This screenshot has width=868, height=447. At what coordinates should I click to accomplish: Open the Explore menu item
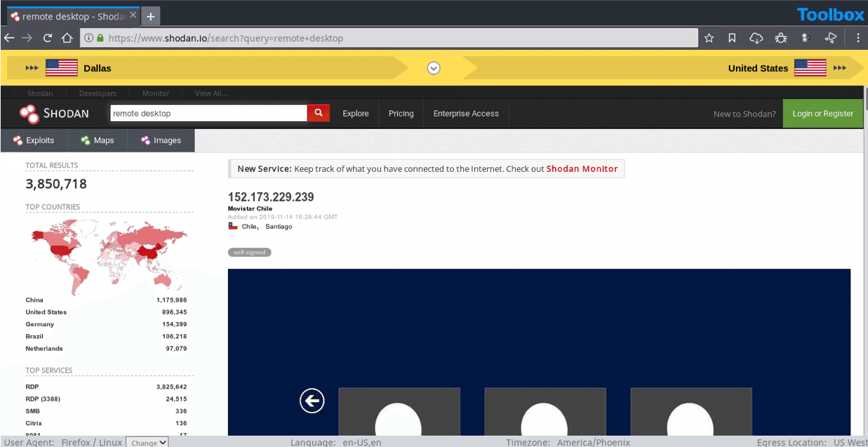[x=356, y=114]
